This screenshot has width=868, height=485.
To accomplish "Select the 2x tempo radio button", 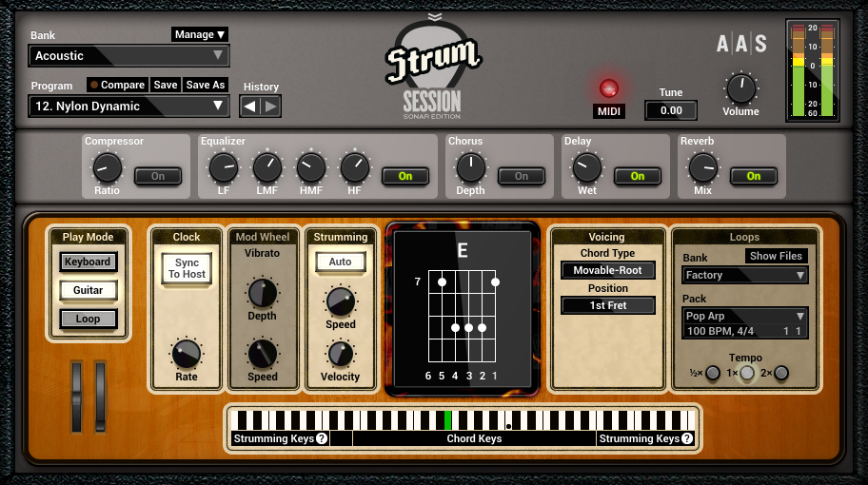I will (x=781, y=373).
